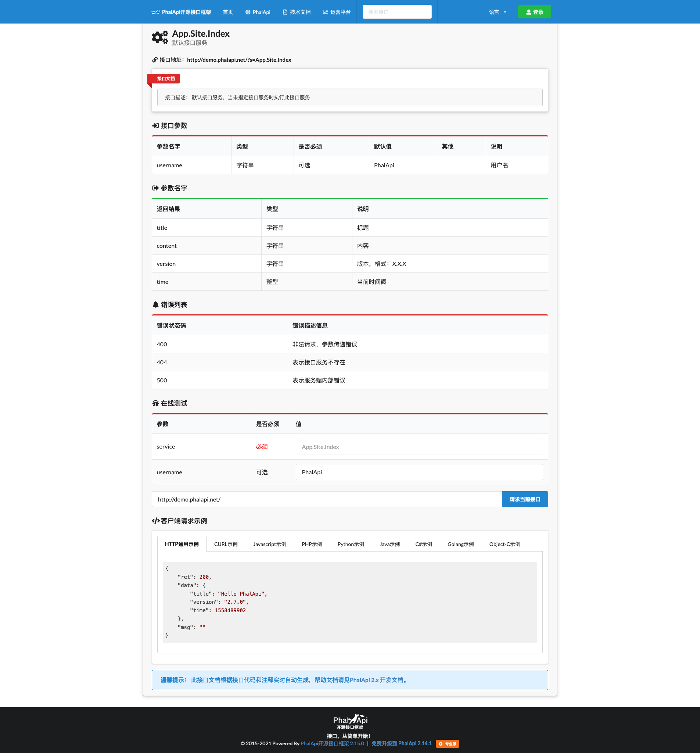
Task: Click error code 500 cell
Action: click(x=220, y=380)
